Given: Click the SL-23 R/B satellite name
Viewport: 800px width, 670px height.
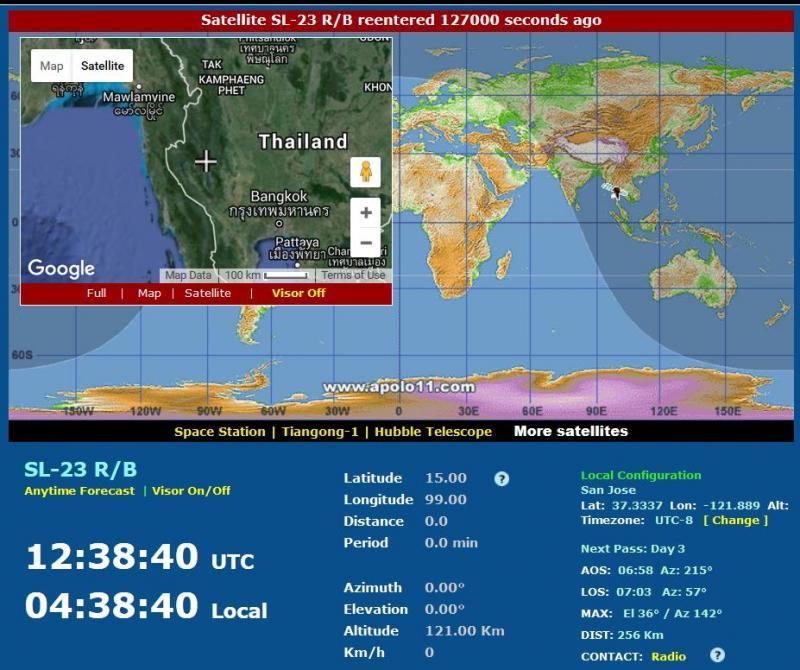Looking at the screenshot, I should tap(81, 469).
